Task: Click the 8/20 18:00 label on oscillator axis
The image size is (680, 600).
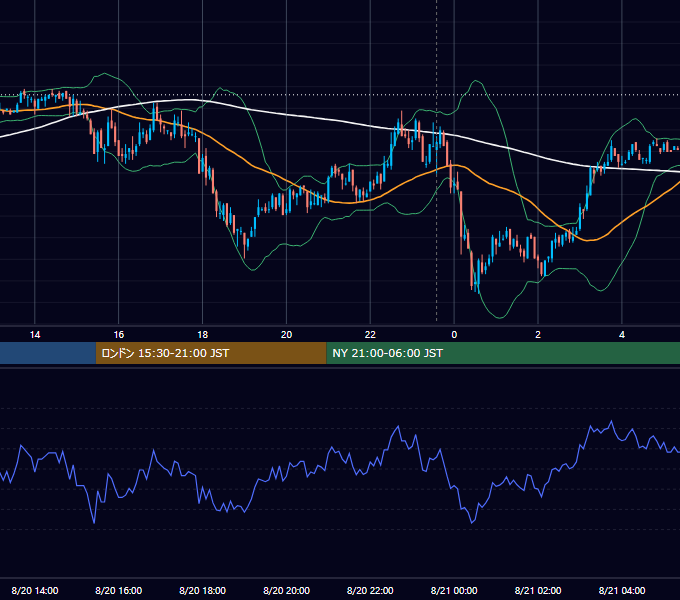Action: click(203, 590)
